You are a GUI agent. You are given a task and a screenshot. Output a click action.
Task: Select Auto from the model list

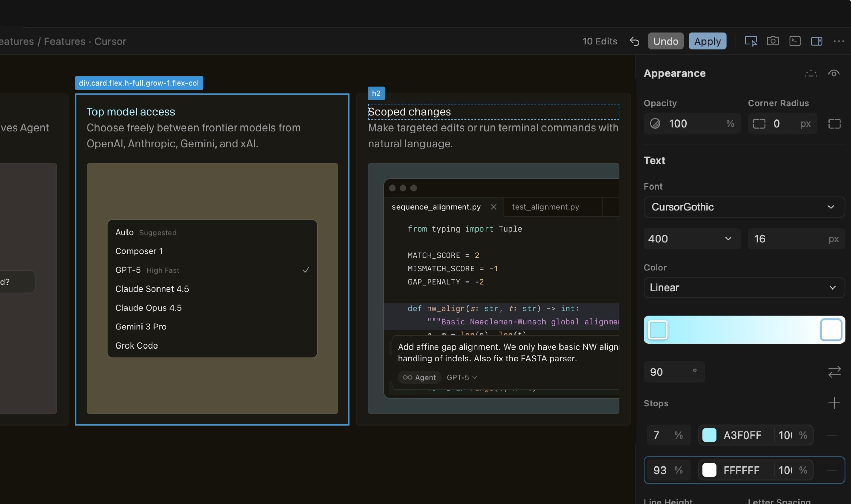pos(212,232)
